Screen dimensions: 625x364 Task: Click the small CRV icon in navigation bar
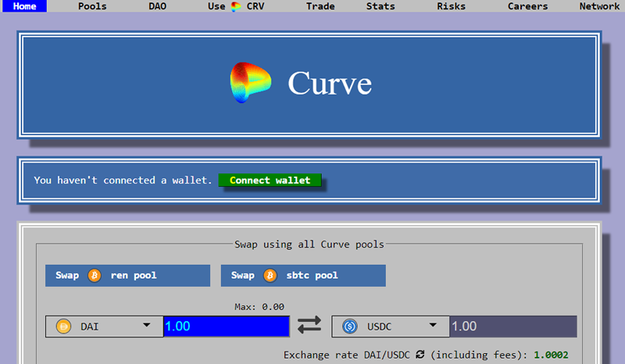coord(236,6)
